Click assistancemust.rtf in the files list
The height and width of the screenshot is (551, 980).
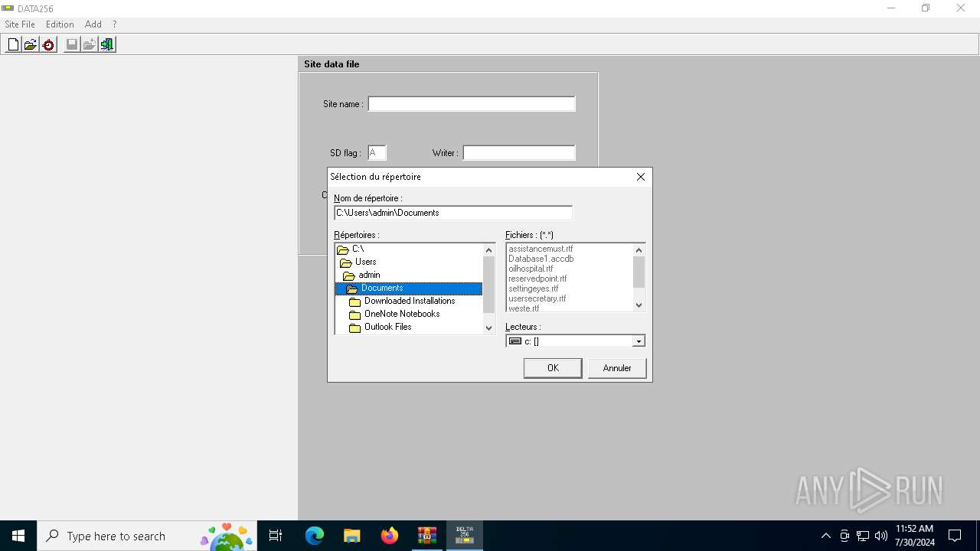[541, 249]
